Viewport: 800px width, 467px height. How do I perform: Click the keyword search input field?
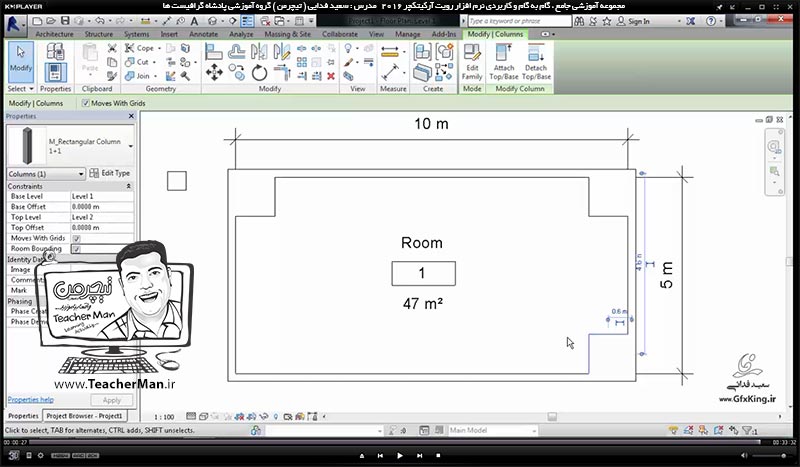click(519, 21)
